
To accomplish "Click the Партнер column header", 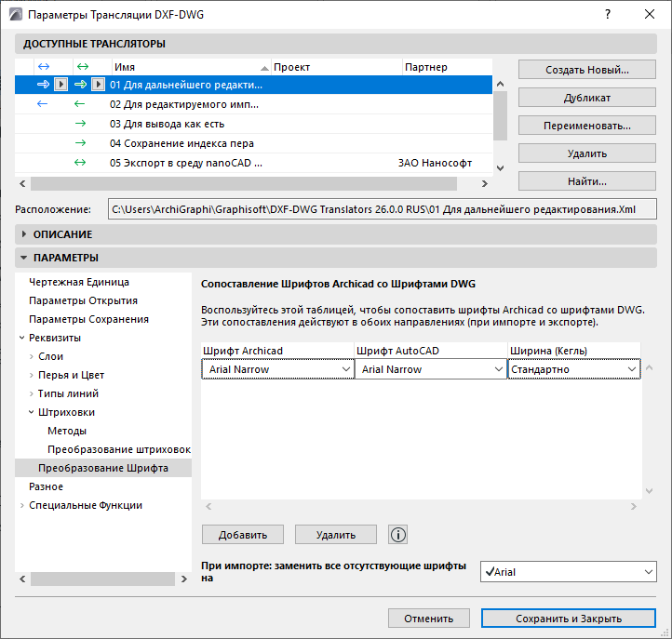I will click(x=448, y=67).
